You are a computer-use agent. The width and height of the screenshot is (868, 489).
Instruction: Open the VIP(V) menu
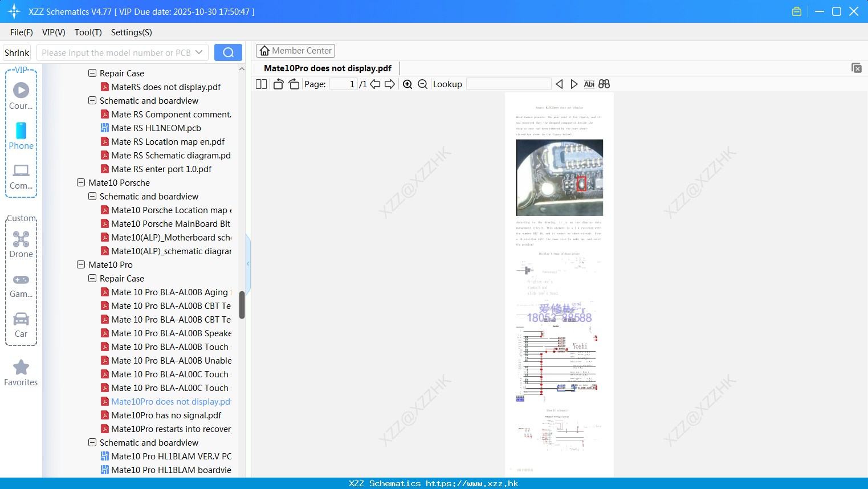54,32
